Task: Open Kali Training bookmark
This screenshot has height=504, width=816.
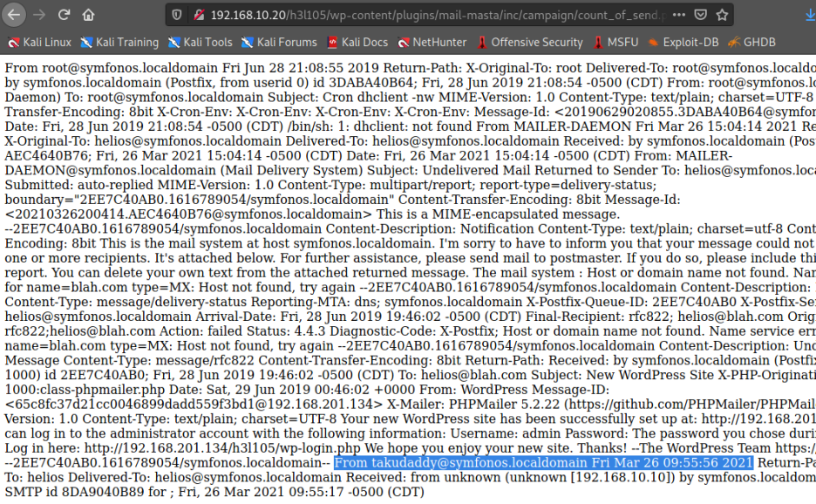Action: coord(119,42)
